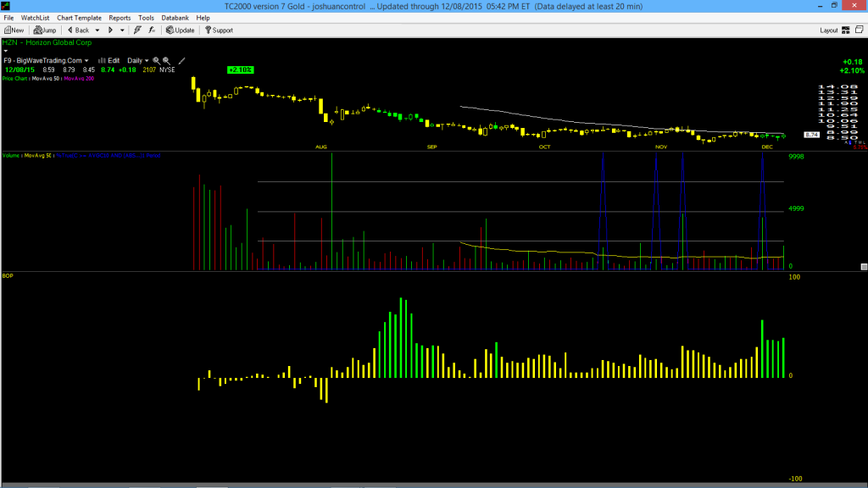Click the lightning bolt toolbar icon
This screenshot has height=488, width=868.
click(x=137, y=30)
